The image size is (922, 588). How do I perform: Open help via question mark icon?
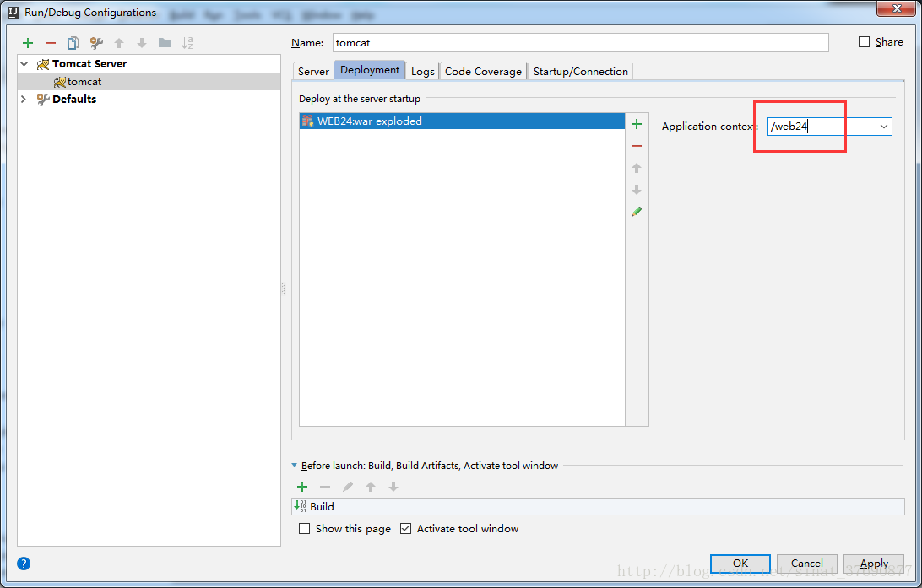pos(24,564)
